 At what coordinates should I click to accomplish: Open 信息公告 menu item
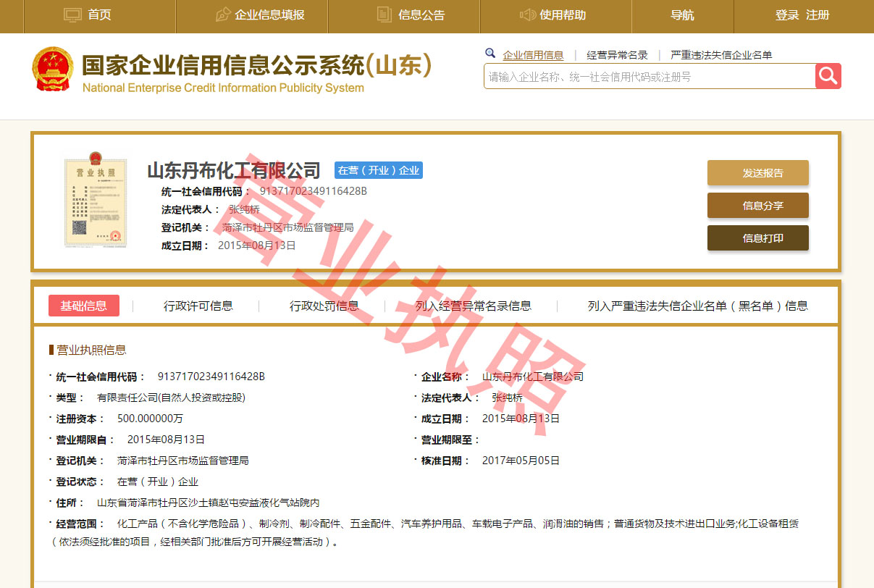pos(421,15)
